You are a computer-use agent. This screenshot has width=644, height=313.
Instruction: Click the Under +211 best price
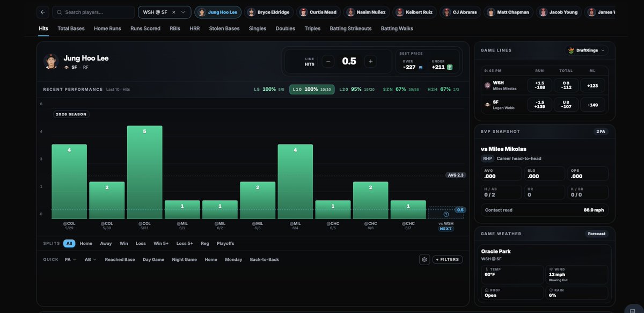pos(442,64)
